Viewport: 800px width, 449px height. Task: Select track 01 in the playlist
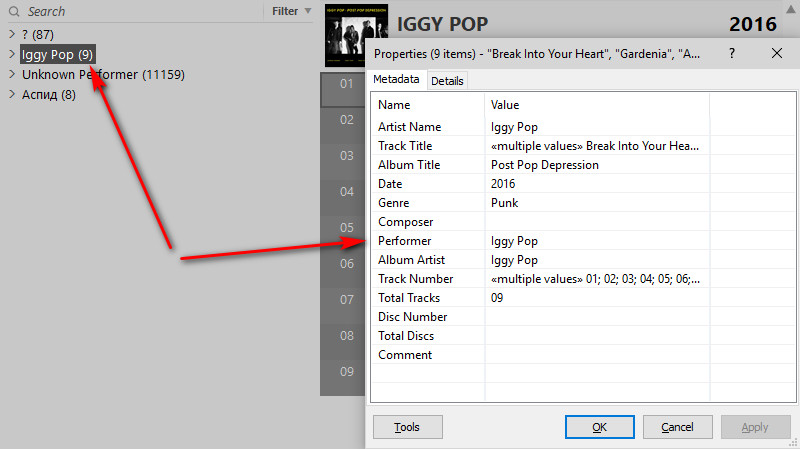tap(346, 84)
